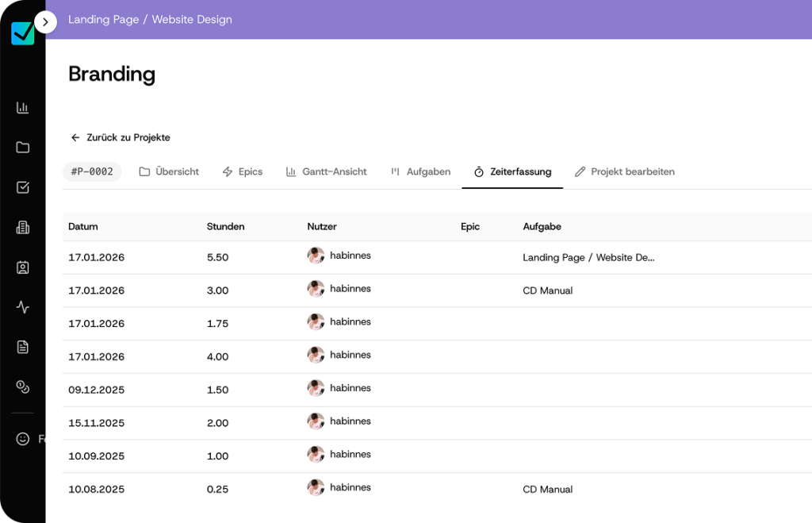Open the coins icon in sidebar
The image size is (812, 523).
23,386
